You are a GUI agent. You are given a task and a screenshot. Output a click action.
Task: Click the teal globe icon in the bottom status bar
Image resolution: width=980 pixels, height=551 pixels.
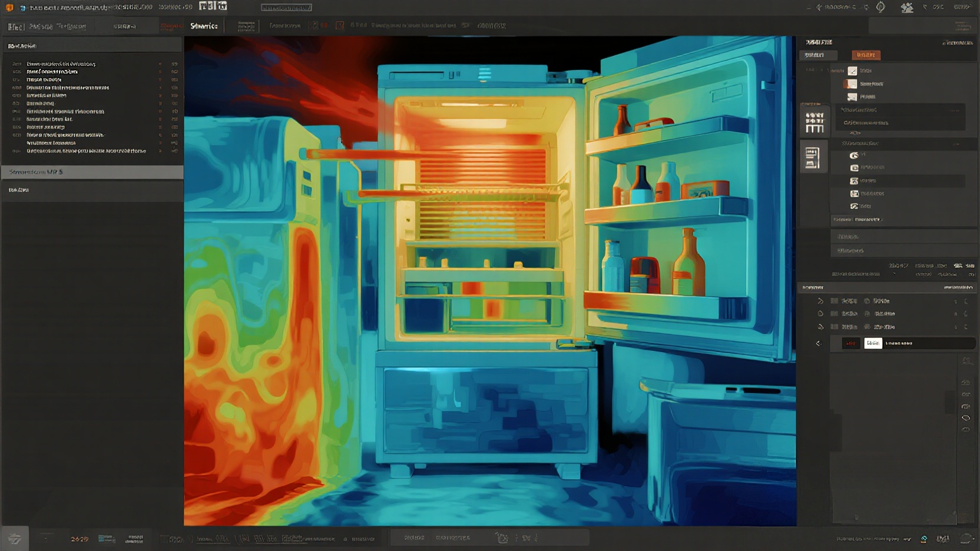tap(924, 539)
